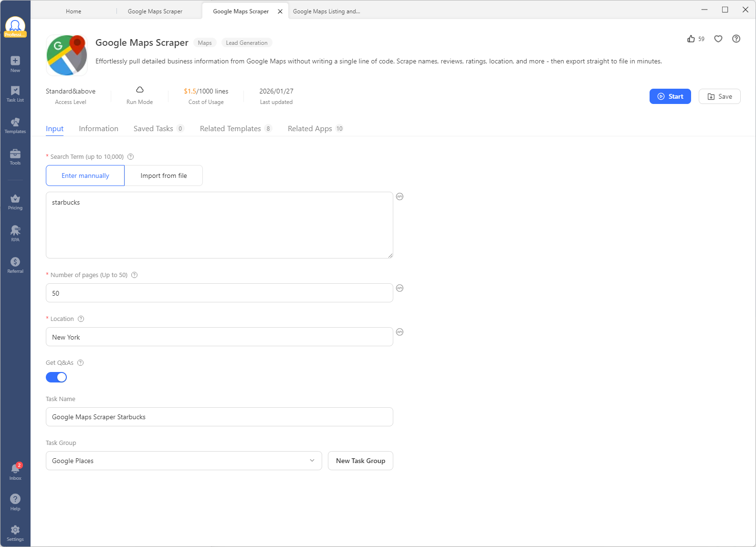The image size is (756, 547).
Task: Click help icon next to Get Q&As
Action: [x=81, y=362]
